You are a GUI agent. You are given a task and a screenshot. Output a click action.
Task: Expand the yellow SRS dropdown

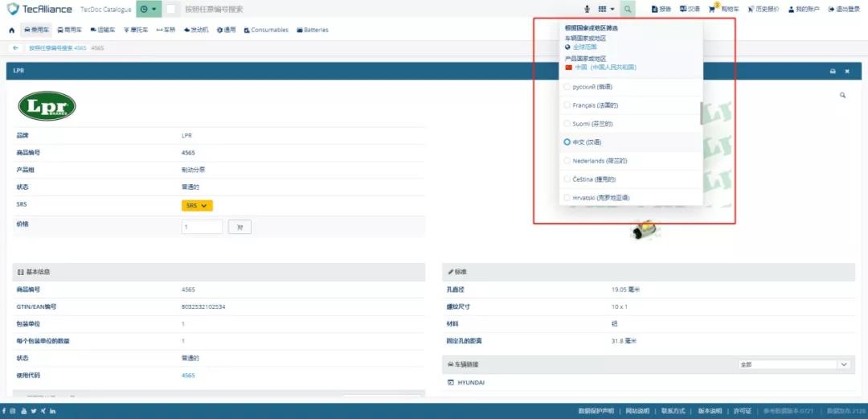pos(197,206)
